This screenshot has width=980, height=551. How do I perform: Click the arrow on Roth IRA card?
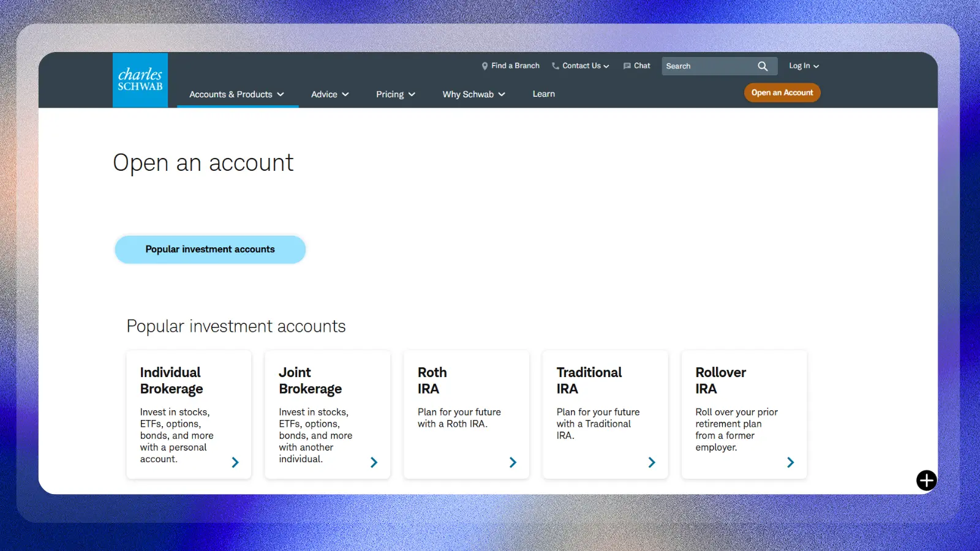[513, 462]
